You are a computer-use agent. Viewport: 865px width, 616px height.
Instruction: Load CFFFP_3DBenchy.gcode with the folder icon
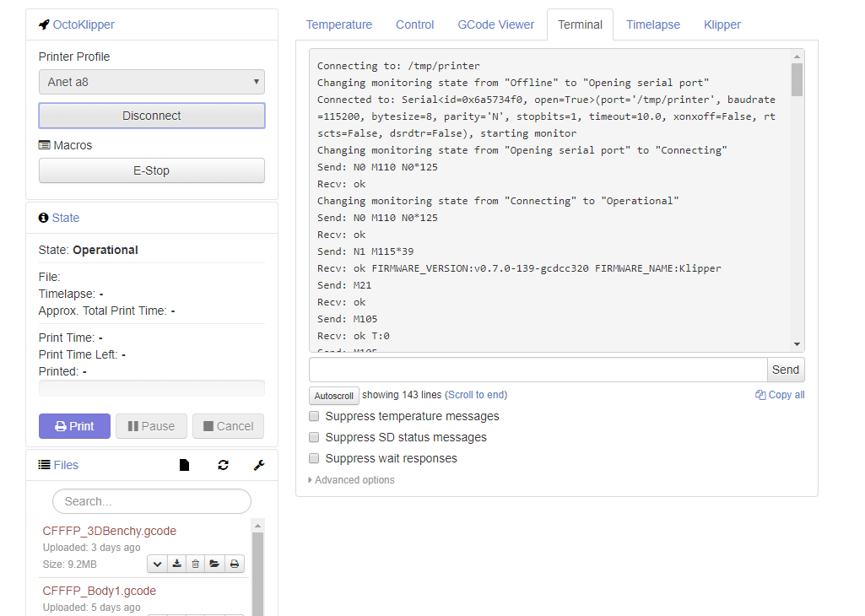(215, 564)
